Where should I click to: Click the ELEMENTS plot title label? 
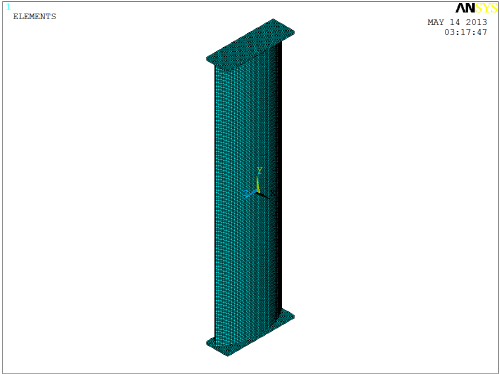pos(35,16)
